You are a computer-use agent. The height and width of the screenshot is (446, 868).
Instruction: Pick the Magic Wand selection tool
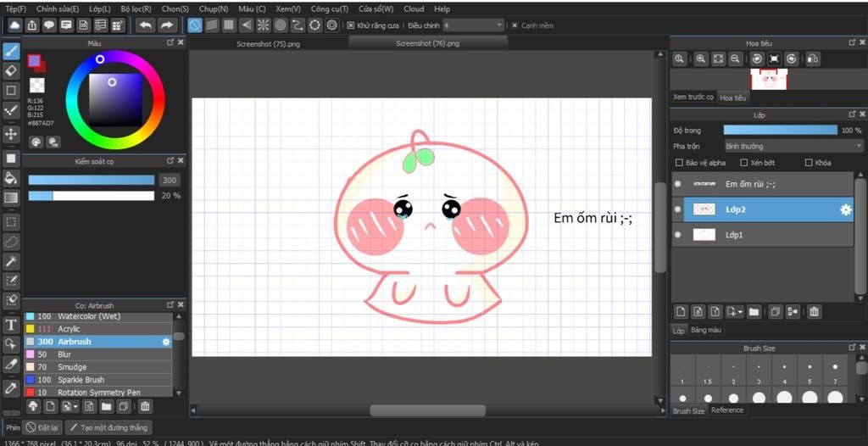tap(11, 261)
